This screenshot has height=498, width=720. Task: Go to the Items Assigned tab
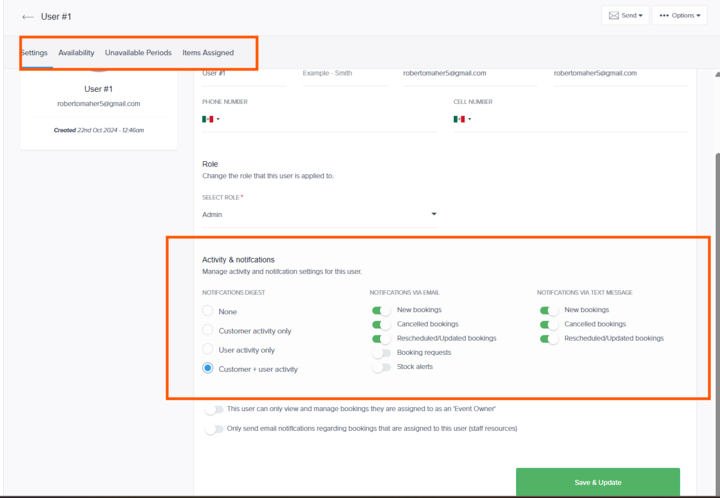point(208,53)
